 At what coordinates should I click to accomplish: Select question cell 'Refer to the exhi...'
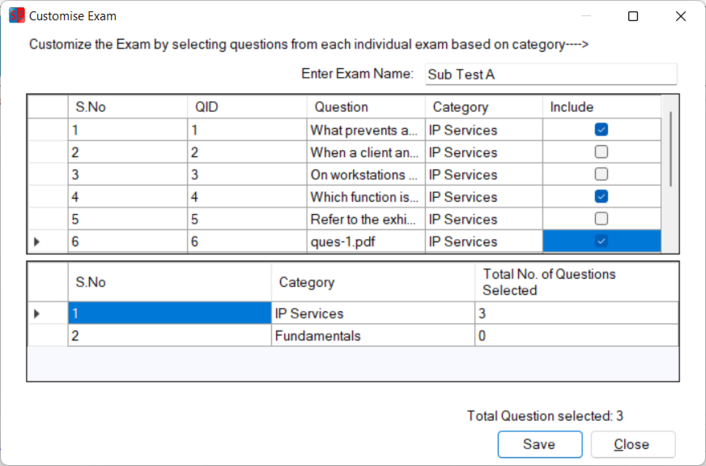[x=366, y=219]
